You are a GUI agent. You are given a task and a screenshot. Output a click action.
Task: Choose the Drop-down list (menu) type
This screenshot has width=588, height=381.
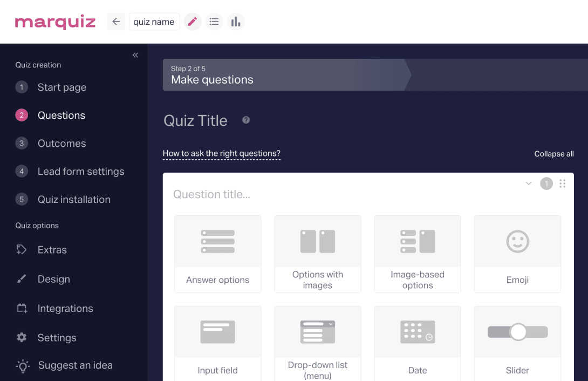pos(318,344)
